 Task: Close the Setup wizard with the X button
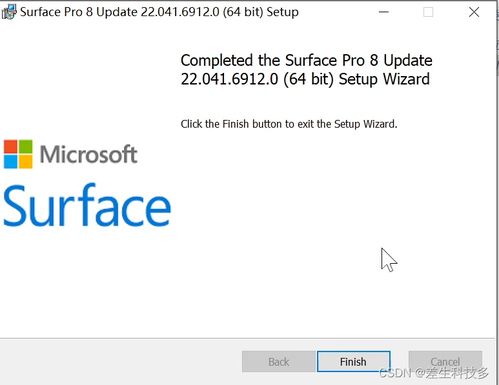point(474,12)
